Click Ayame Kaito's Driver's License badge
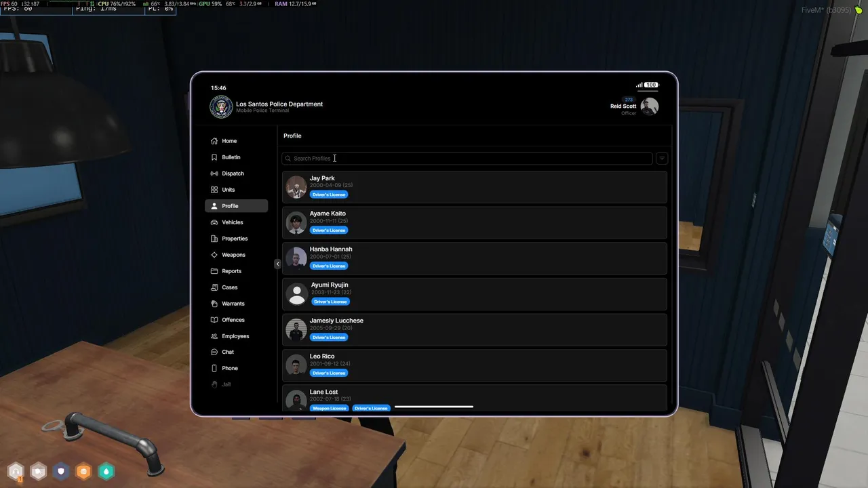Image resolution: width=868 pixels, height=488 pixels. [329, 230]
